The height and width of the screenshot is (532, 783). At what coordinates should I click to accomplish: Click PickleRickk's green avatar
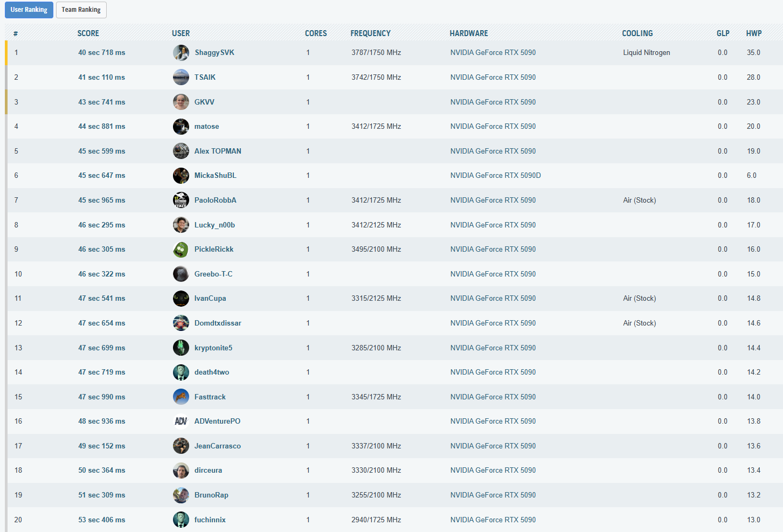click(x=181, y=250)
